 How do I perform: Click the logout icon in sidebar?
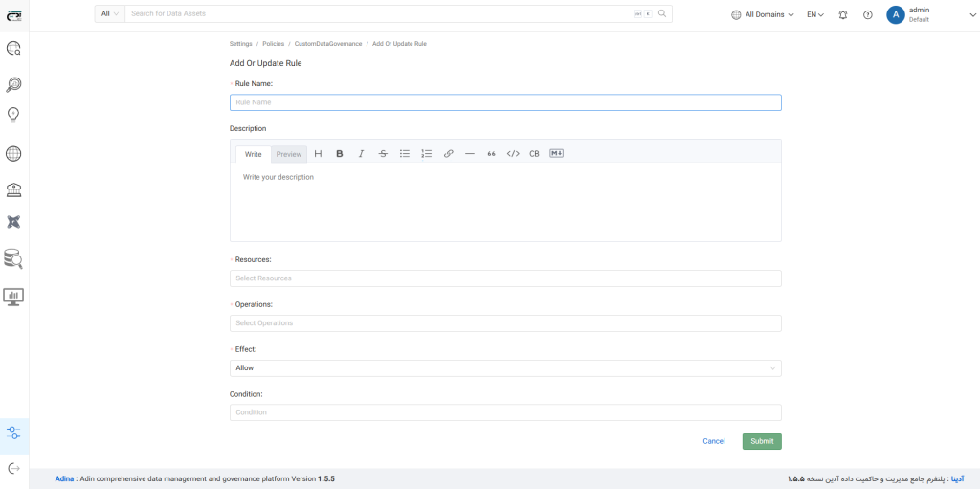point(13,468)
